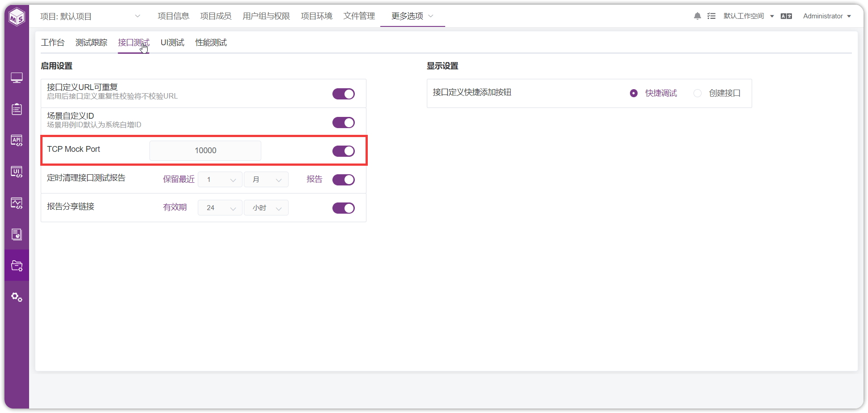The width and height of the screenshot is (868, 413).
Task: Click the MeterSphere logo icon
Action: click(17, 17)
